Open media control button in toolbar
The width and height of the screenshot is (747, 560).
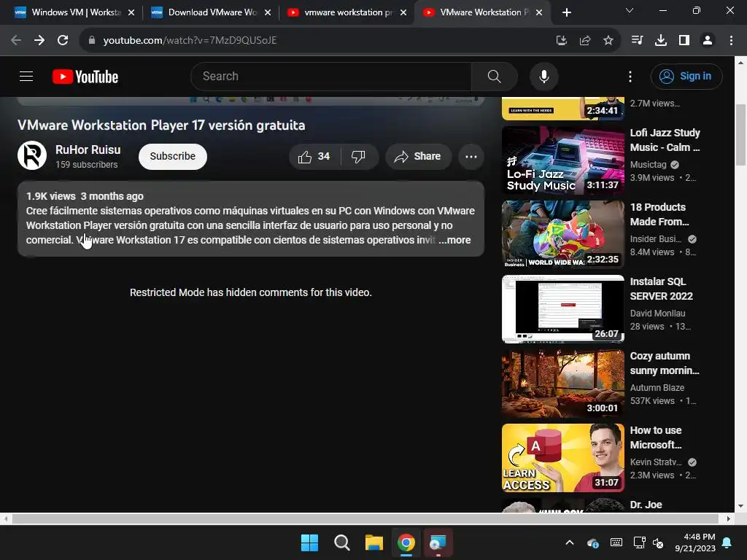(x=637, y=41)
